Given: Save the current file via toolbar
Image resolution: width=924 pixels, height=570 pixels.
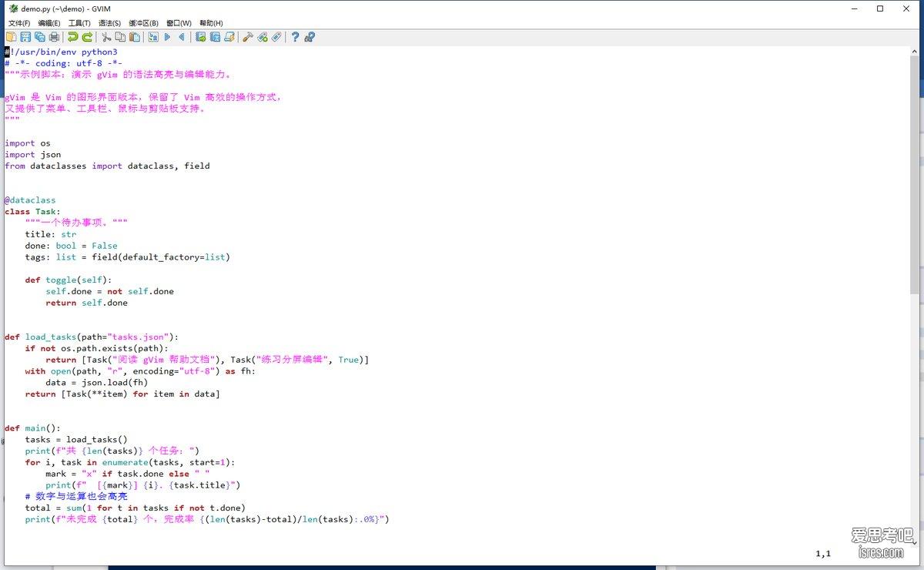Looking at the screenshot, I should click(x=25, y=37).
